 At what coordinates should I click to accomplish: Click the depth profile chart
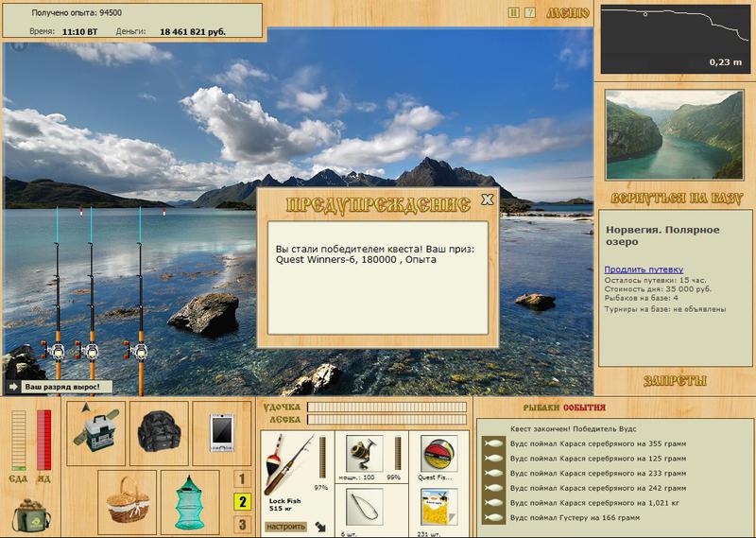pyautogui.click(x=675, y=40)
